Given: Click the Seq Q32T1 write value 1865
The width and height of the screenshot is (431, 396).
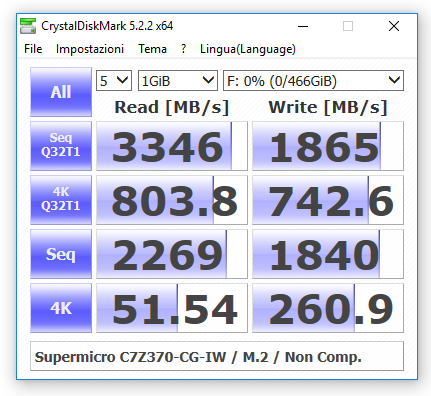Looking at the screenshot, I should [328, 146].
